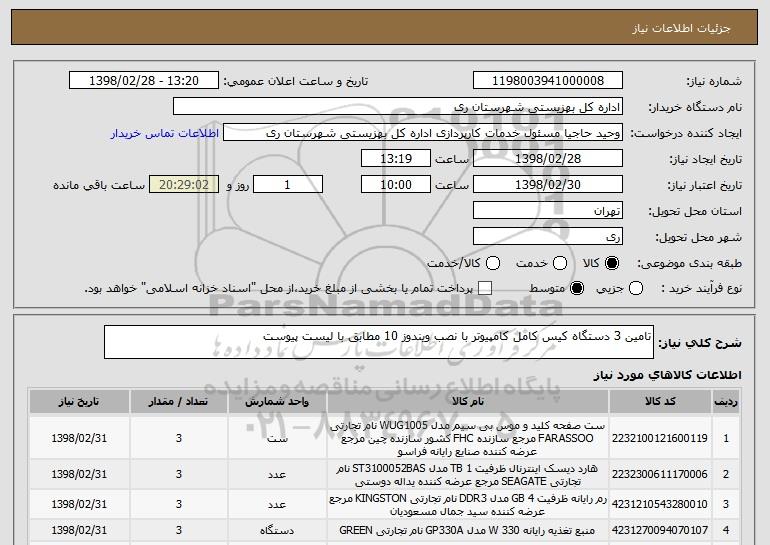Viewport: 770px width, 545px height.
Task: Click the تاریخ نیاز column header
Action: coord(79,402)
